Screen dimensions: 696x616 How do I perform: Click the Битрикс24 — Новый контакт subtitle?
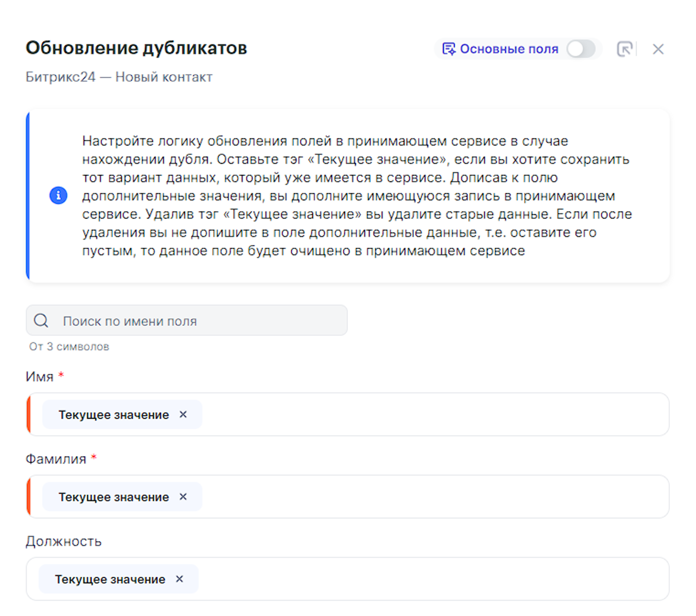[119, 77]
